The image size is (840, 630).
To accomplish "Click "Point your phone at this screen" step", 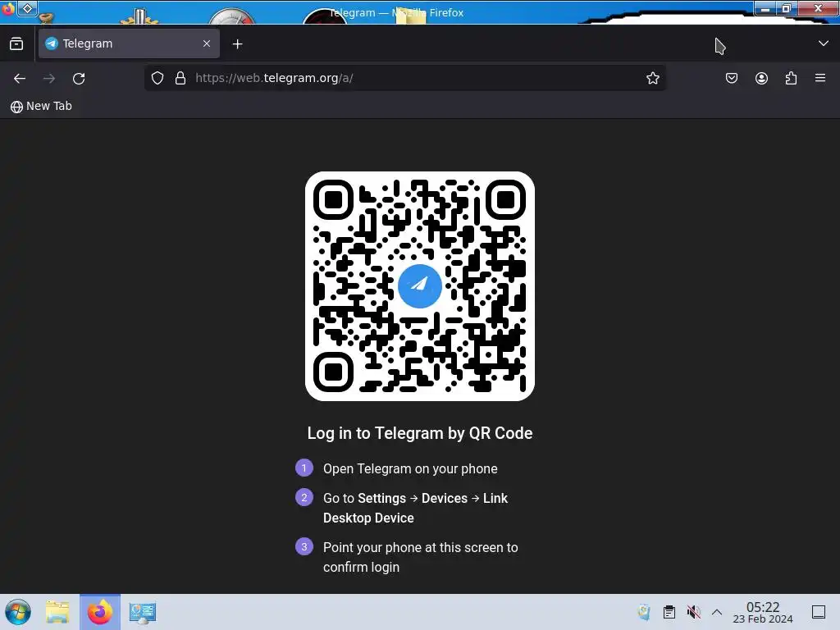I will click(x=421, y=557).
